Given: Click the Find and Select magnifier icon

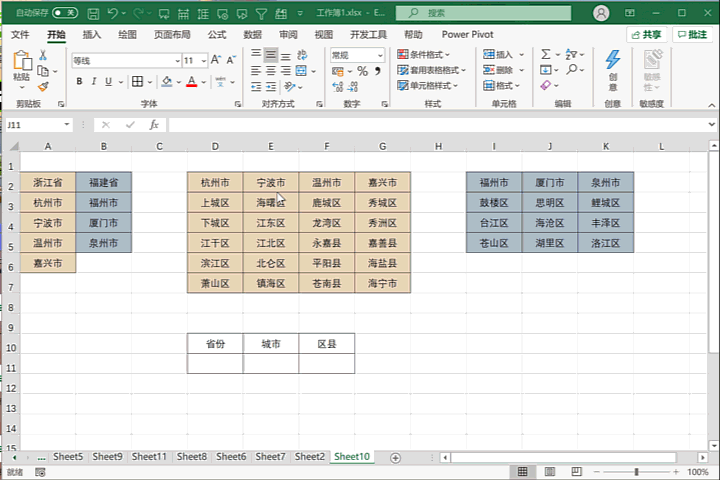Looking at the screenshot, I should [x=572, y=70].
